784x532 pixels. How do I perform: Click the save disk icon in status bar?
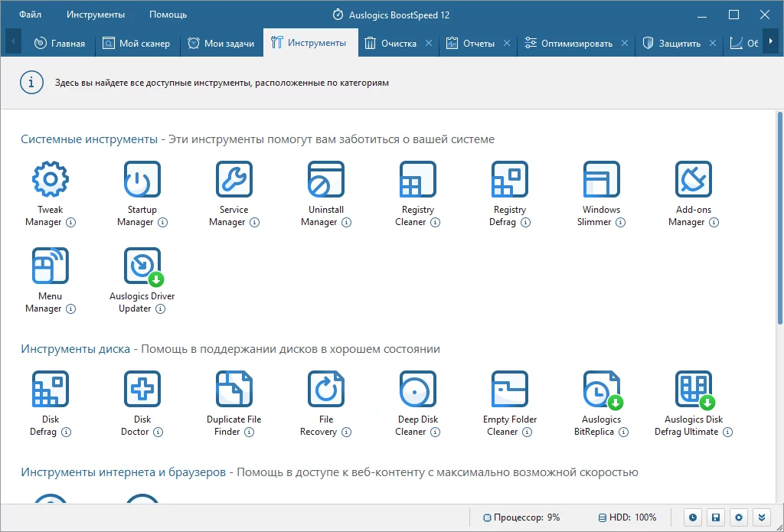pos(716,517)
